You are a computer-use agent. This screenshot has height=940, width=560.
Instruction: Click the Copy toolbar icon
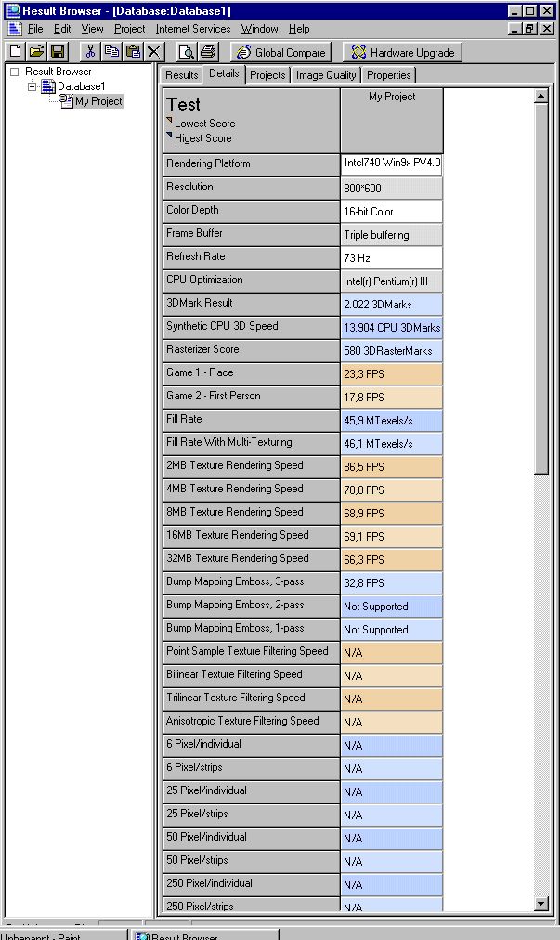coord(111,52)
